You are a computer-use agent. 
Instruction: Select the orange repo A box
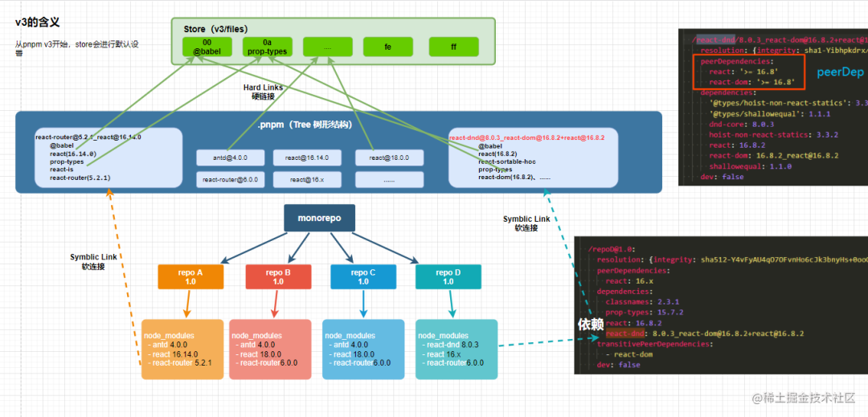click(190, 276)
